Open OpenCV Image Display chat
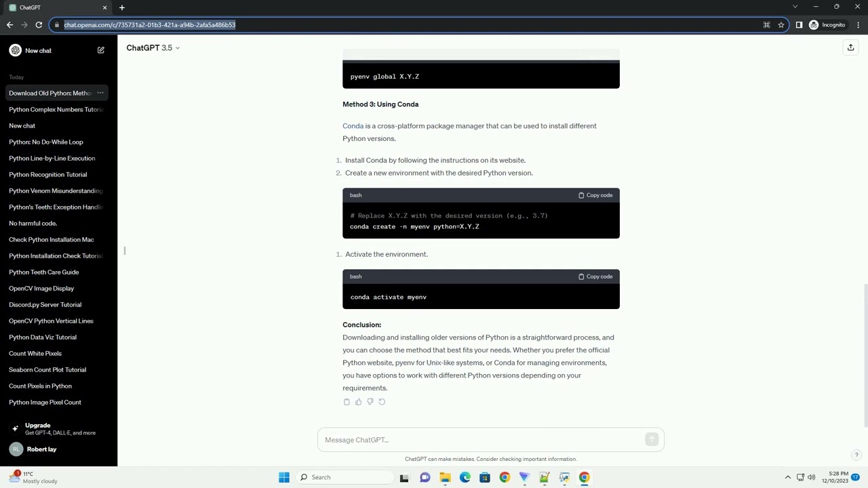Image resolution: width=868 pixels, height=488 pixels. click(x=58, y=288)
